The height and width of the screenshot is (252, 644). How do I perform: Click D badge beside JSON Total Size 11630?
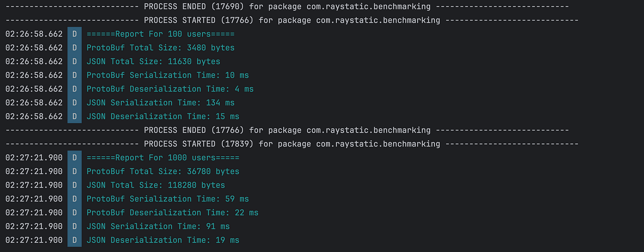pos(75,61)
